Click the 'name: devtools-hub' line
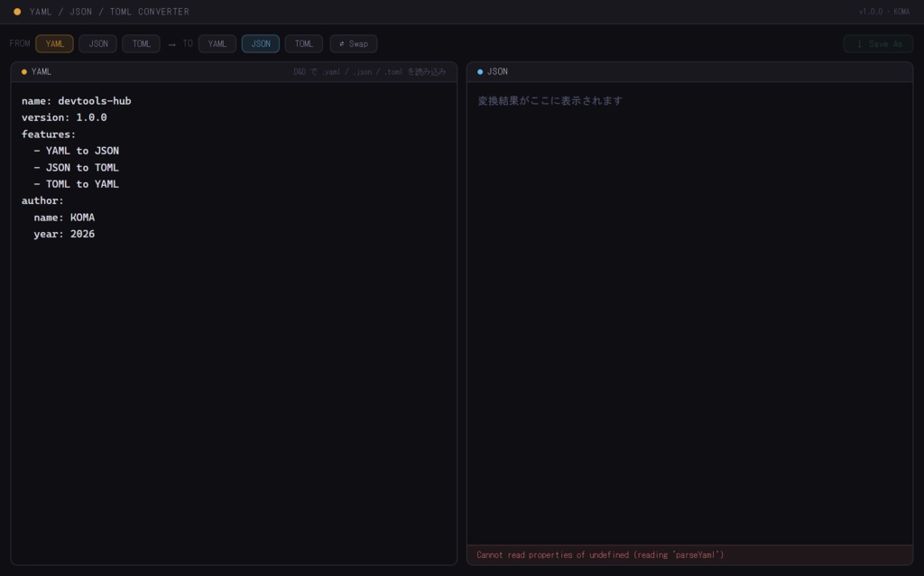The width and height of the screenshot is (924, 576). [76, 101]
